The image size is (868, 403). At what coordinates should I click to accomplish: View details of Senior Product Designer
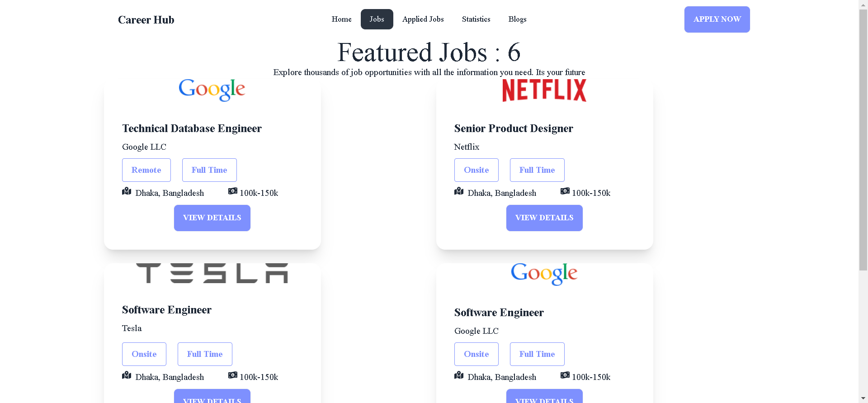point(544,218)
